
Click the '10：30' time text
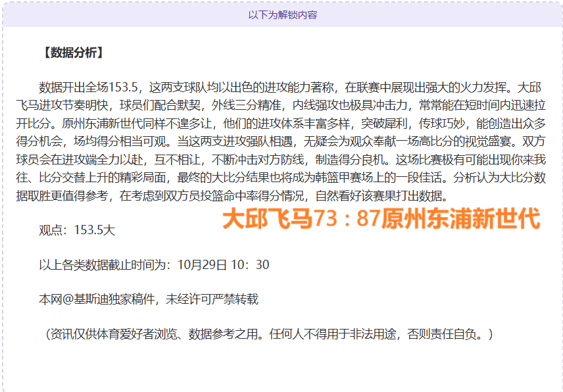(251, 265)
